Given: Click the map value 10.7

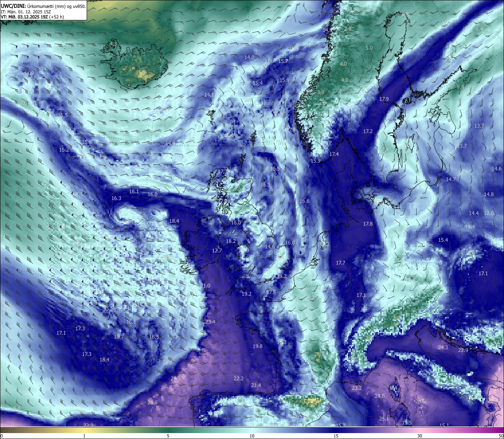Looking at the screenshot, I should [119, 337].
